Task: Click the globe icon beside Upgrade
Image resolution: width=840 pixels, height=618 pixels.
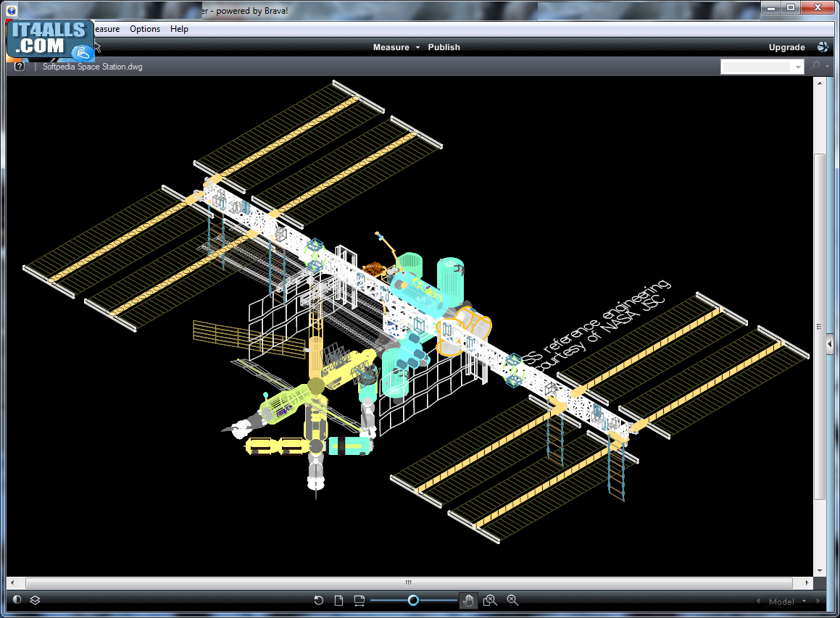Action: coord(823,46)
